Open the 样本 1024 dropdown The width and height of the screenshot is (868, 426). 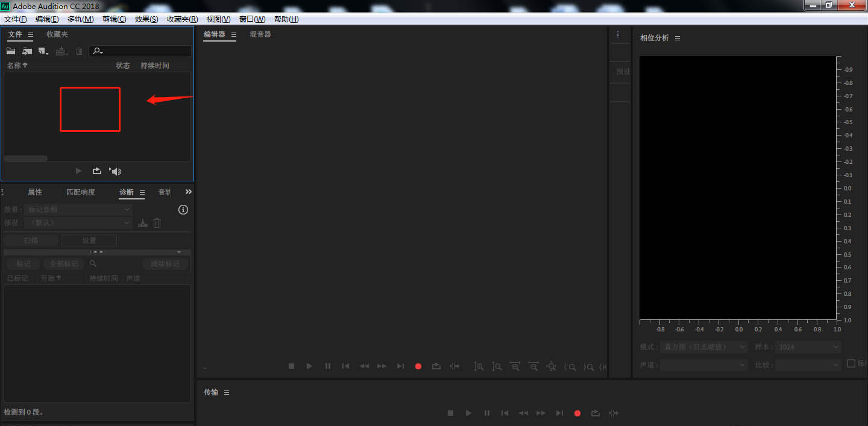(808, 347)
